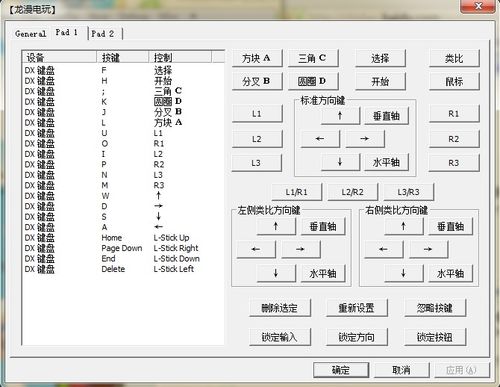The height and width of the screenshot is (387, 500).
Task: Click the 分叉 B button
Action: point(257,81)
